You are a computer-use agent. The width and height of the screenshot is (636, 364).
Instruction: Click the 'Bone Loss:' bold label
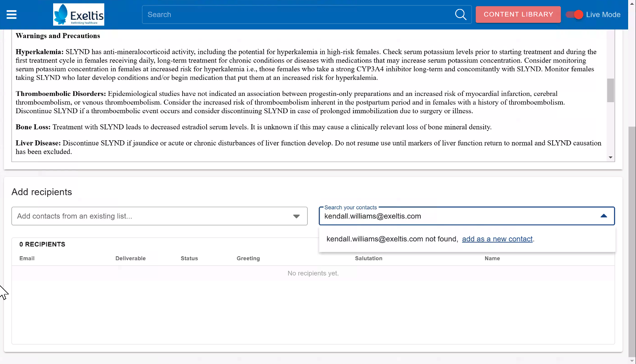coord(33,127)
